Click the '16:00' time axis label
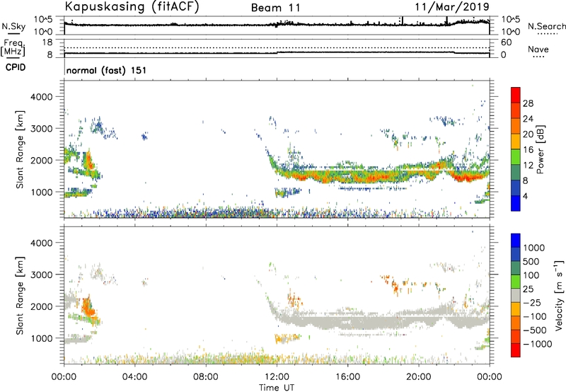Screen dimensions: 566x392 pyautogui.click(x=347, y=377)
